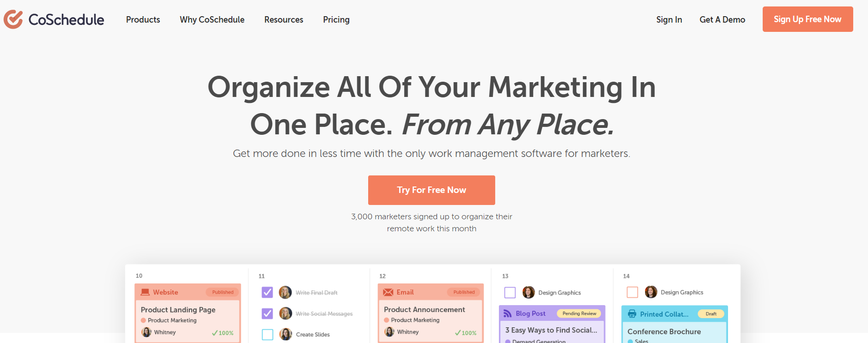Click the avatar beside Write Final Draft
Image resolution: width=868 pixels, height=343 pixels.
point(285,292)
